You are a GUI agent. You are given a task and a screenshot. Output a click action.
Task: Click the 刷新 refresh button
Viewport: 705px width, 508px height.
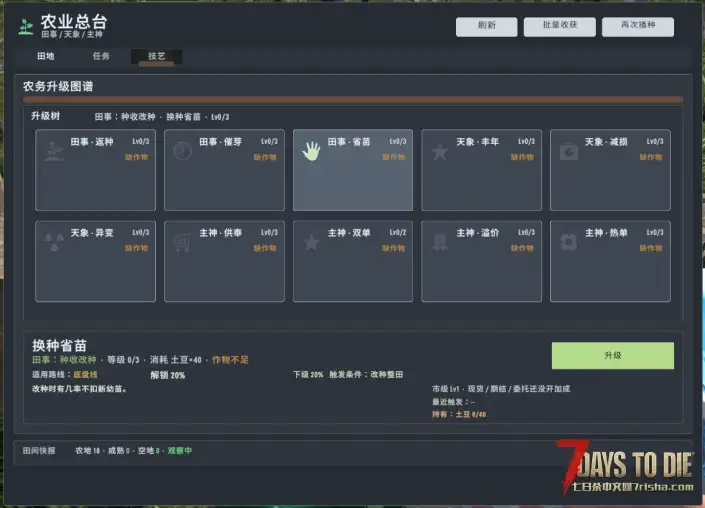(486, 27)
